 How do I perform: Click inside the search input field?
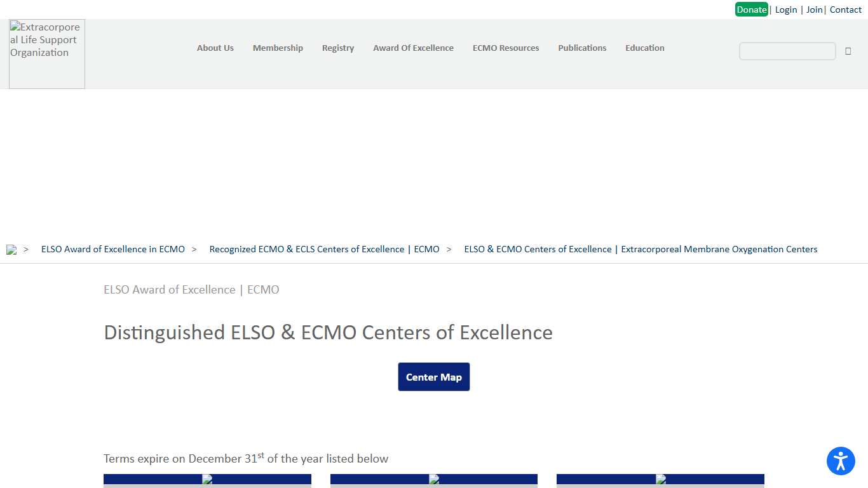(x=787, y=51)
